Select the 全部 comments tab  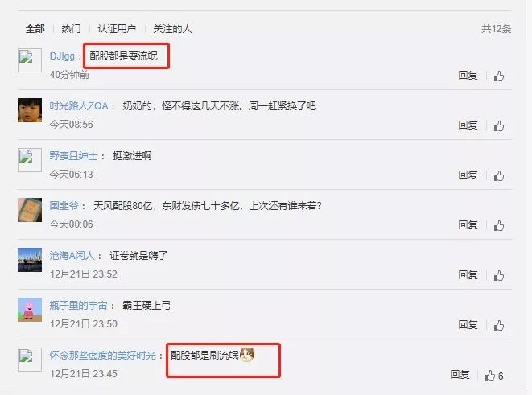(35, 29)
